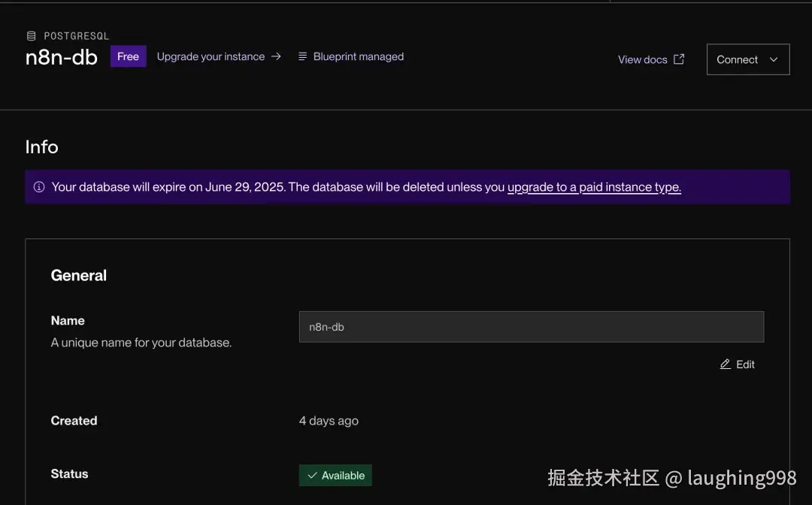Focus the Name field containing n8n-db
812x505 pixels.
click(532, 326)
